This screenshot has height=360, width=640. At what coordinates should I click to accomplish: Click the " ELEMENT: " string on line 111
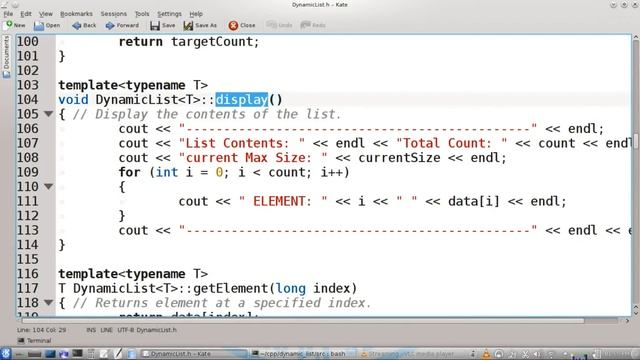point(282,201)
